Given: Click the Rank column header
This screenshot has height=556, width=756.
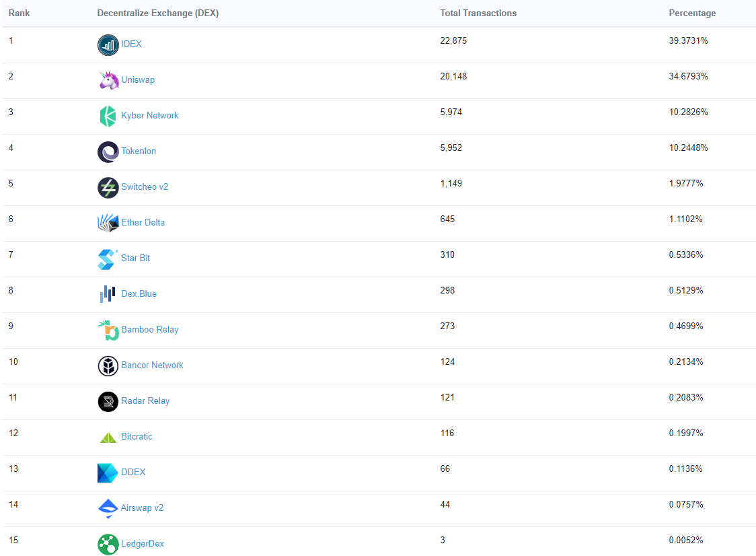Looking at the screenshot, I should coord(20,13).
